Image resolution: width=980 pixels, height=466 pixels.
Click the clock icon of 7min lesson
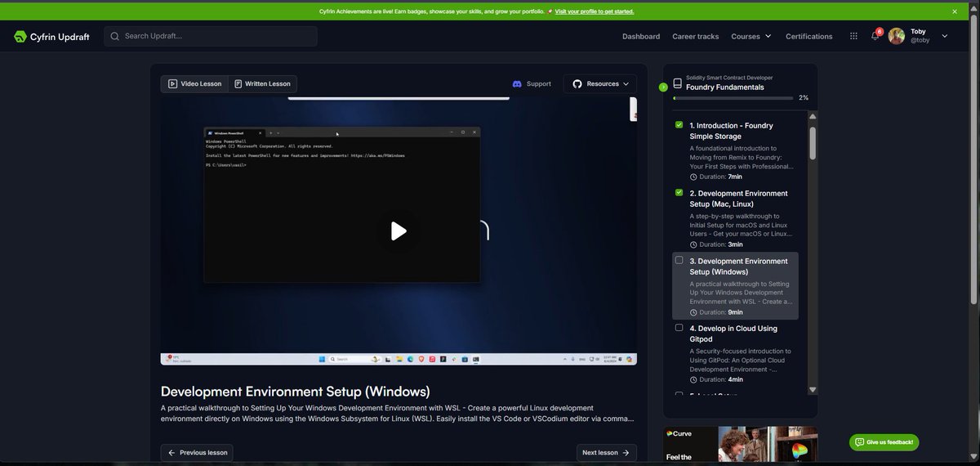click(x=693, y=177)
